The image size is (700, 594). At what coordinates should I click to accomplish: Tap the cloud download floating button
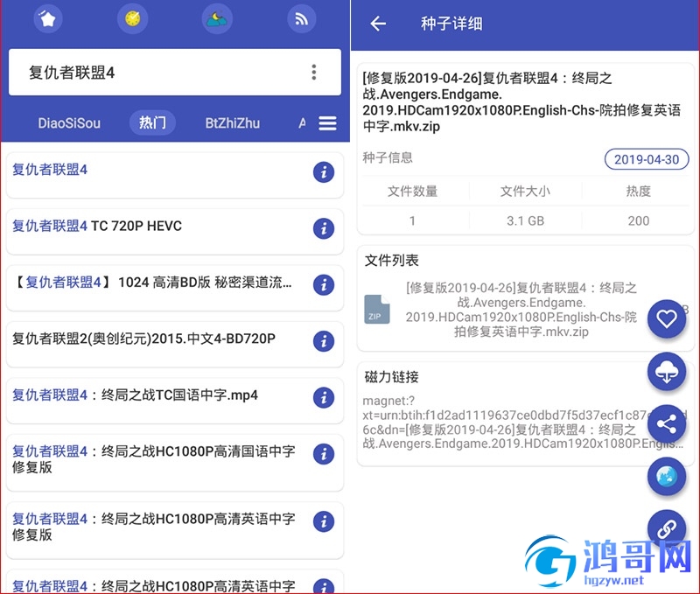667,371
